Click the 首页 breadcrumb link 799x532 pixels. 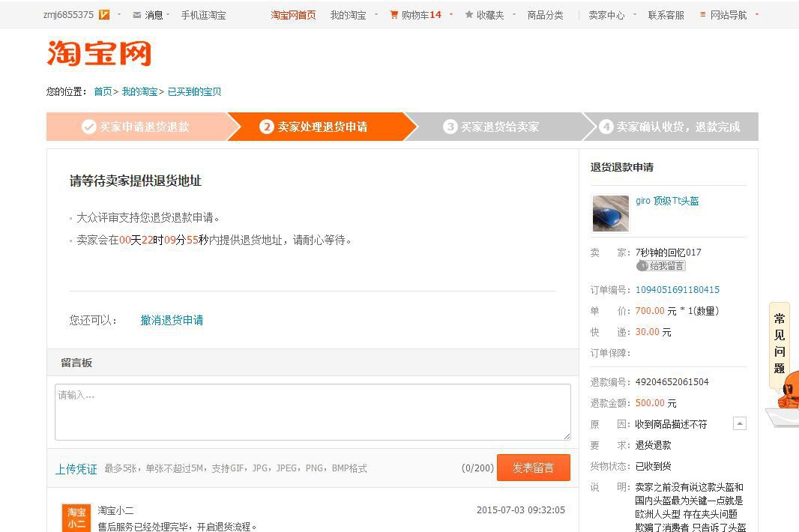click(x=103, y=91)
